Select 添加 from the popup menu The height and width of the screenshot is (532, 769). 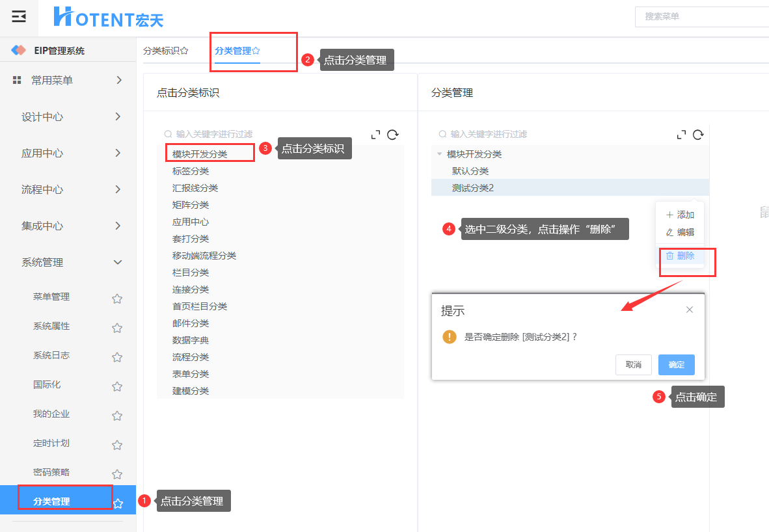tap(680, 215)
